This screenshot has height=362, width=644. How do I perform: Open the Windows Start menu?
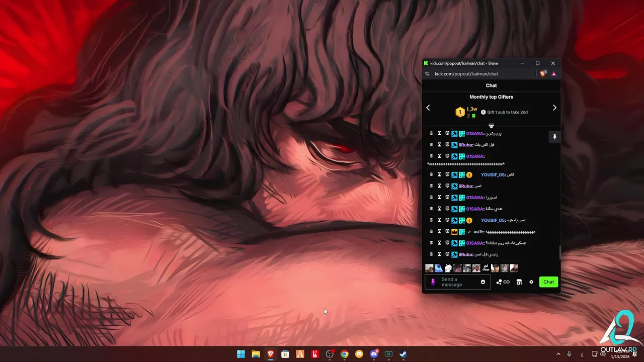241,354
